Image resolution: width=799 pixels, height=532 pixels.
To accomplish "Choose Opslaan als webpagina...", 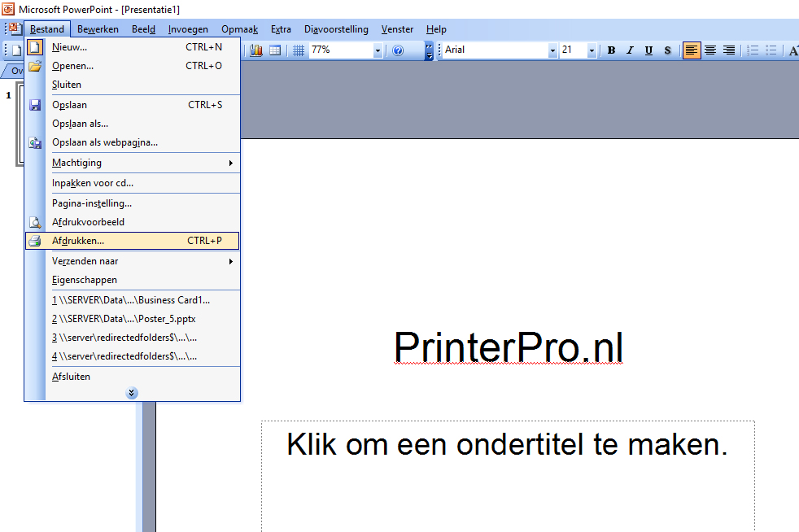I will pos(132,142).
